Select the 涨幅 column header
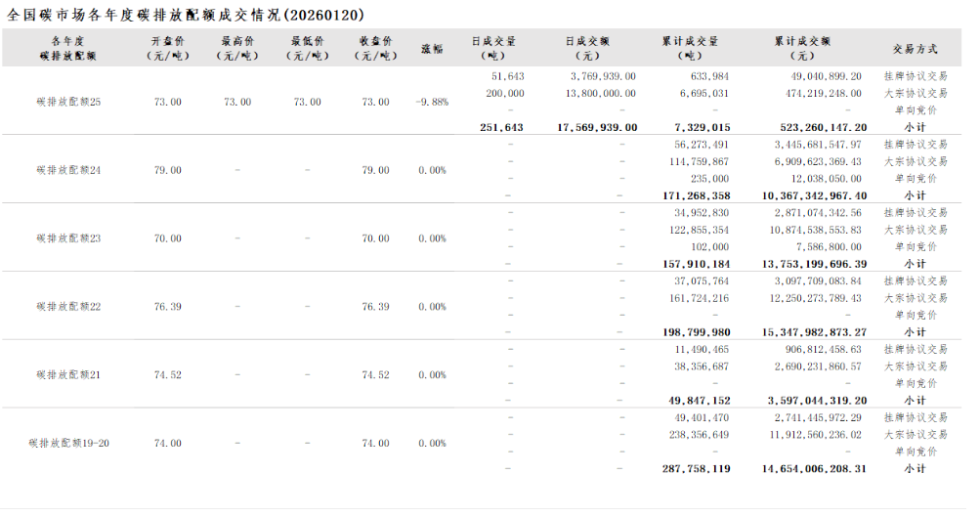 pos(431,48)
